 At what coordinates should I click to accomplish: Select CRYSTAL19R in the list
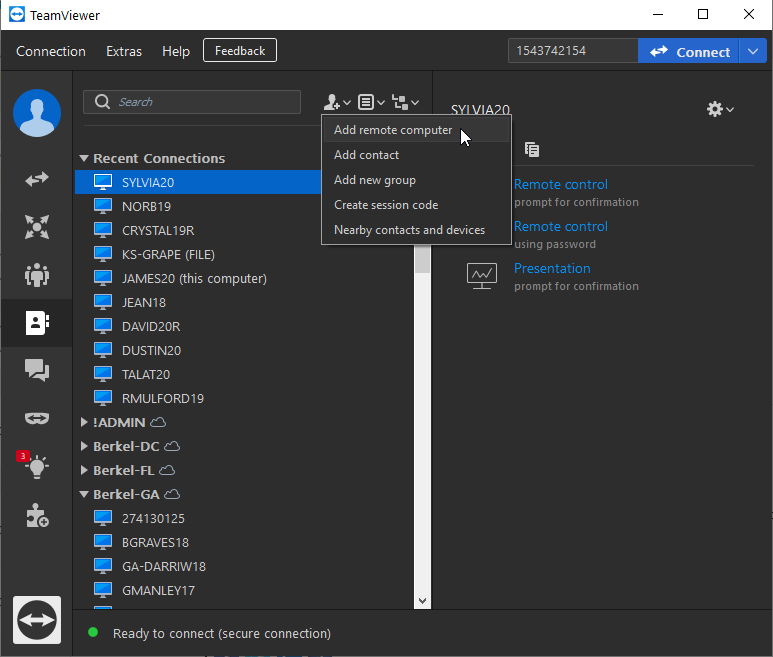[x=246, y=230]
